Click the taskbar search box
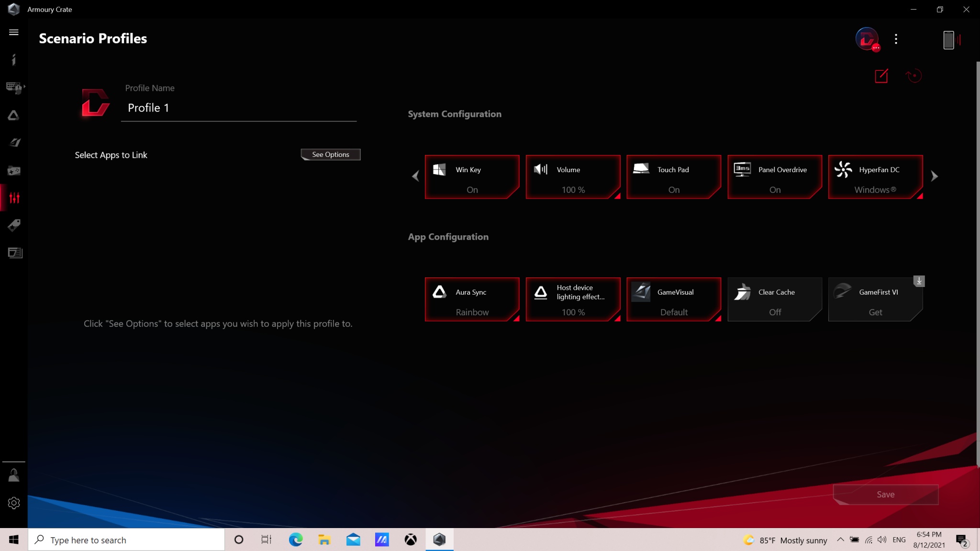980x551 pixels. pyautogui.click(x=126, y=540)
